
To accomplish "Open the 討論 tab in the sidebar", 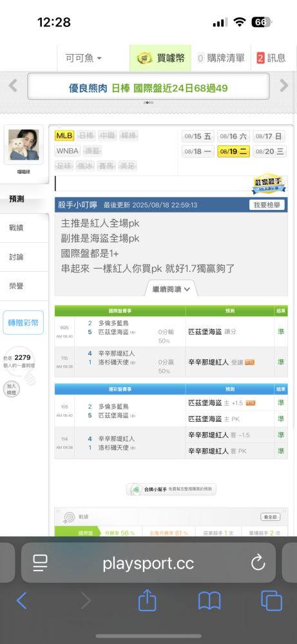I will [x=17, y=257].
